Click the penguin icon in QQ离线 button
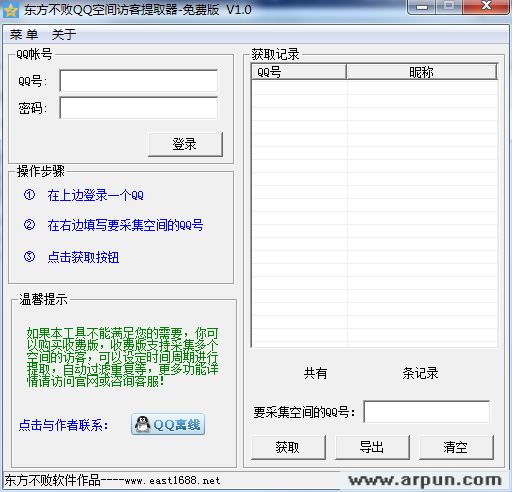Screen dimensions: 512x492 [x=143, y=424]
